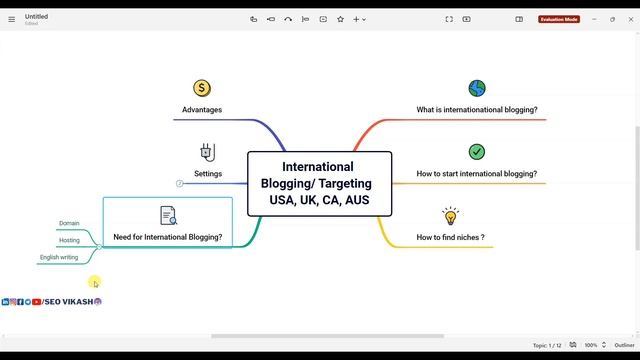Select the Hosting subtopic

pos(69,240)
